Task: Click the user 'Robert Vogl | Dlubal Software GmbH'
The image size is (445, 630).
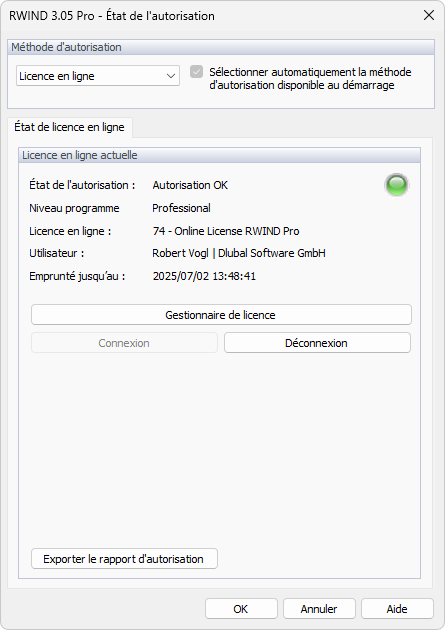Action: click(239, 253)
